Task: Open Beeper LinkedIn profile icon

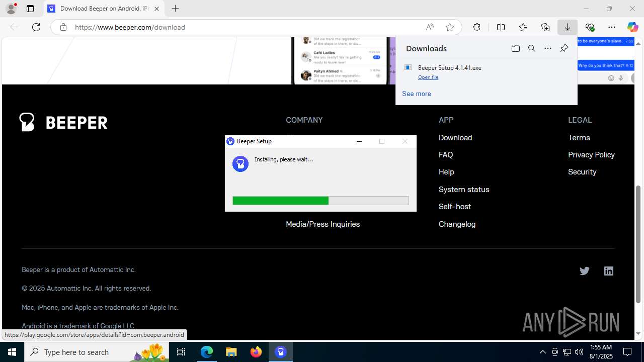Action: click(x=609, y=271)
